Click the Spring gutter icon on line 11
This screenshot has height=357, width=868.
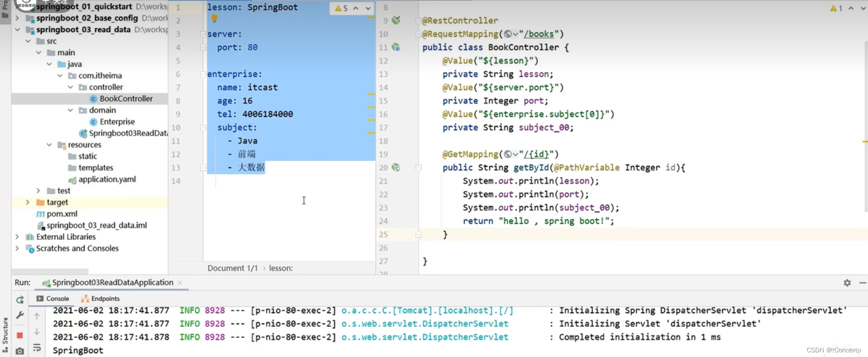click(x=396, y=47)
